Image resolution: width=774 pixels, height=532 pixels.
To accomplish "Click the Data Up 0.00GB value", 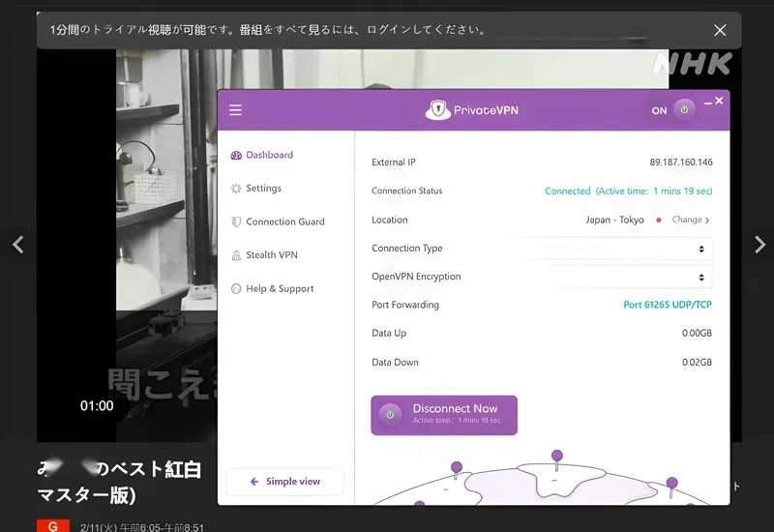I will [x=697, y=333].
